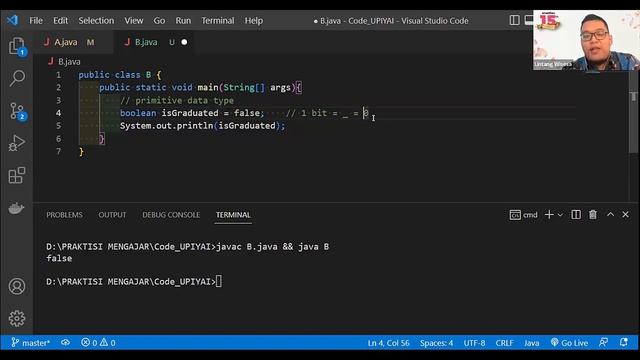Open errors and warnings count
The image size is (640, 360).
pyautogui.click(x=98, y=343)
